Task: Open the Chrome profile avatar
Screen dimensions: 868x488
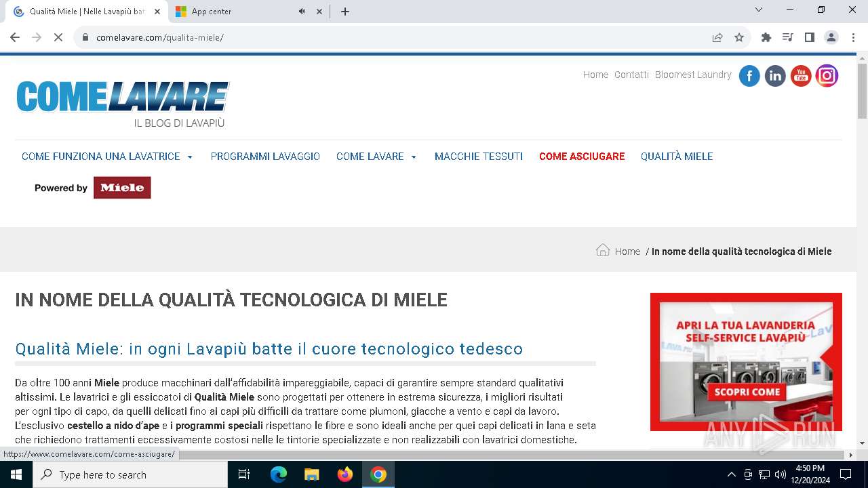Action: pos(831,37)
